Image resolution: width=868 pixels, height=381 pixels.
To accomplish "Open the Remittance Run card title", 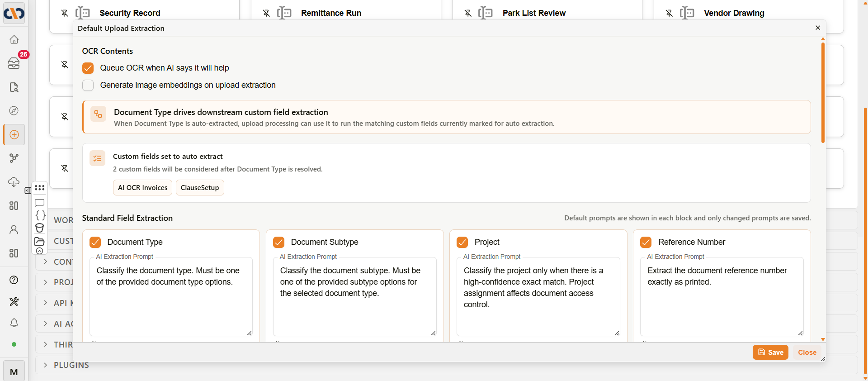I will [331, 13].
